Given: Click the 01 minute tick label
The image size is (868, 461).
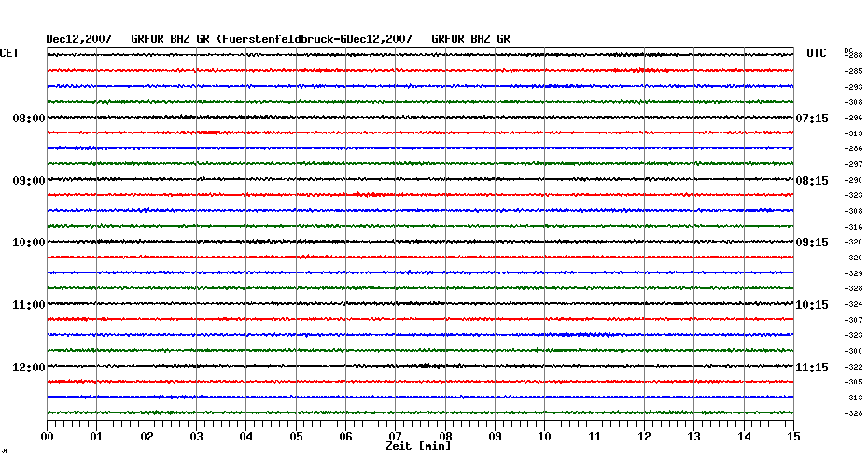Looking at the screenshot, I should point(96,437).
